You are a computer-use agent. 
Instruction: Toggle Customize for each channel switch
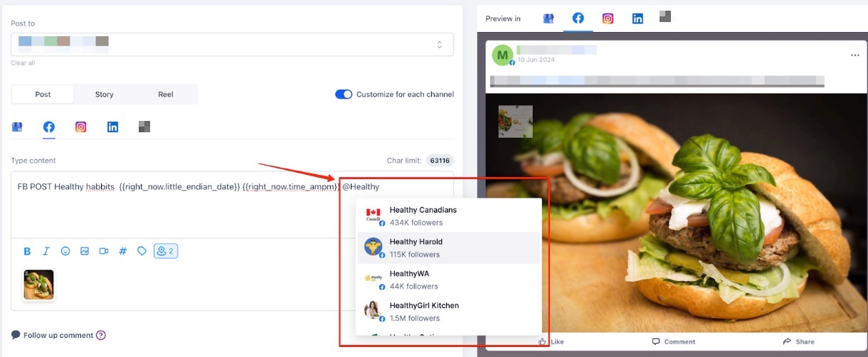click(344, 95)
